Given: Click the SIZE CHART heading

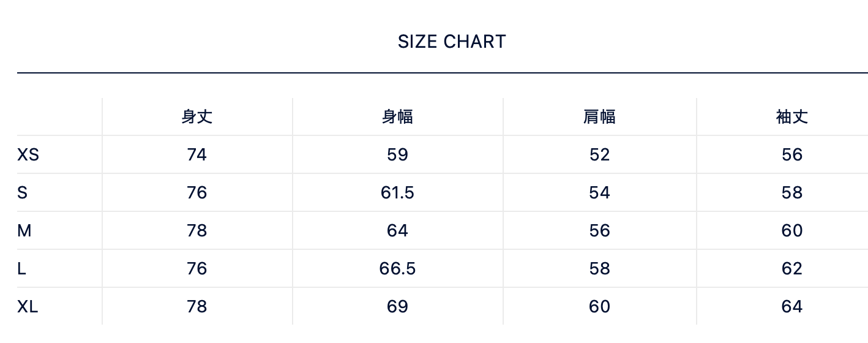Looking at the screenshot, I should coord(452,42).
